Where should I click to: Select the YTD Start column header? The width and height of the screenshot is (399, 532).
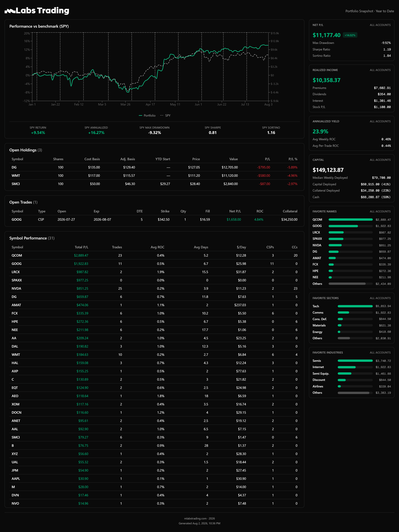[x=163, y=159]
